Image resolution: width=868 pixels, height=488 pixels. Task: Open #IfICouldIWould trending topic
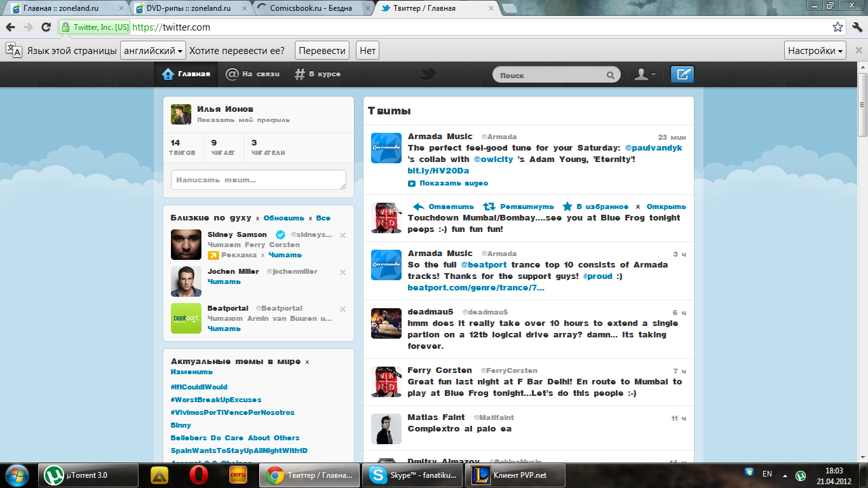(x=199, y=387)
